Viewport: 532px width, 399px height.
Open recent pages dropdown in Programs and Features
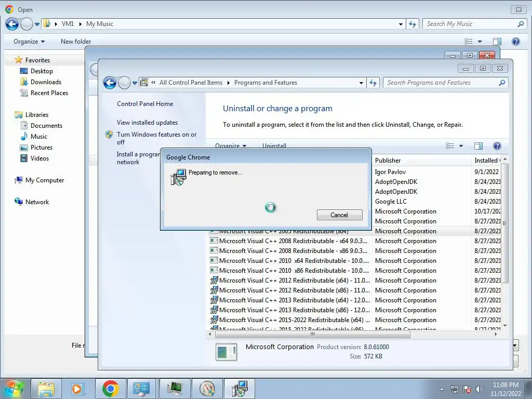(x=135, y=83)
